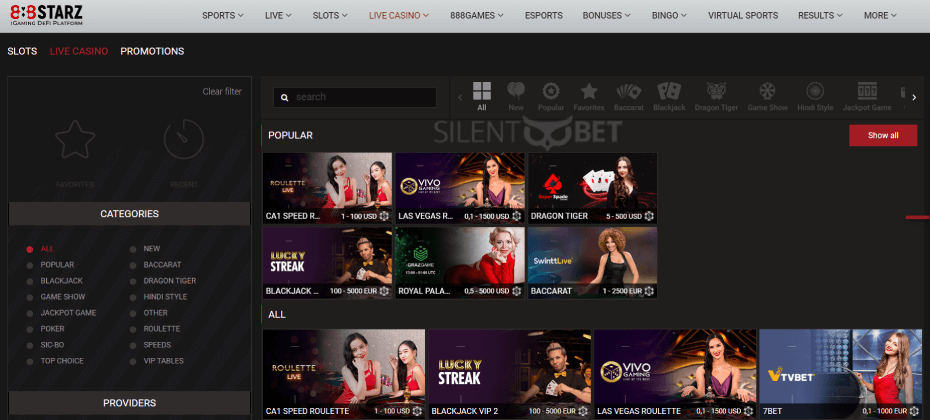
Task: Select the ROULETTE category radio option
Action: tap(133, 329)
